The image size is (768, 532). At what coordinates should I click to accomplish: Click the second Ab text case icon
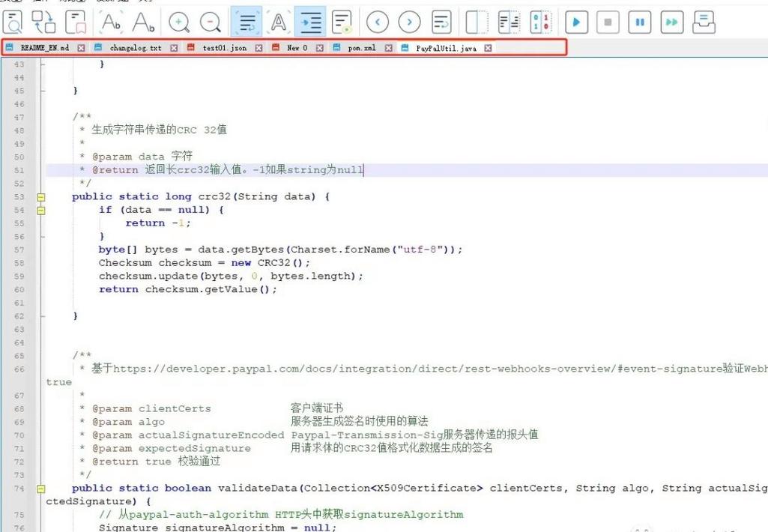coord(143,22)
